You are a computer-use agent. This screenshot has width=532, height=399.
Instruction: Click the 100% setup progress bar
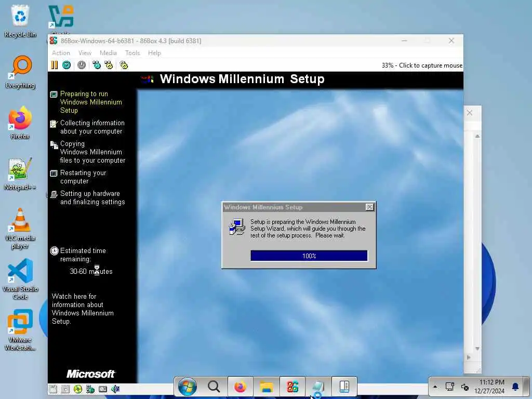click(309, 256)
